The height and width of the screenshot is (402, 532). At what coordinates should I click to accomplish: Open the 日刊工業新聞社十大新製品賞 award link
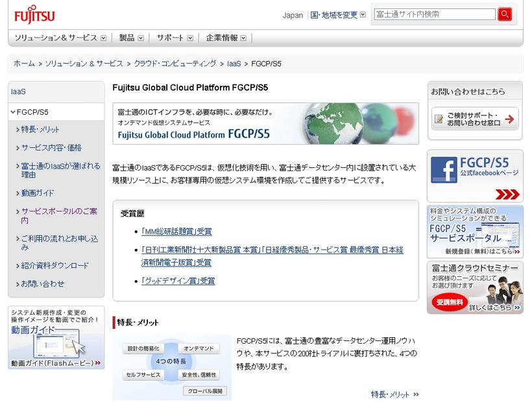coord(272,256)
